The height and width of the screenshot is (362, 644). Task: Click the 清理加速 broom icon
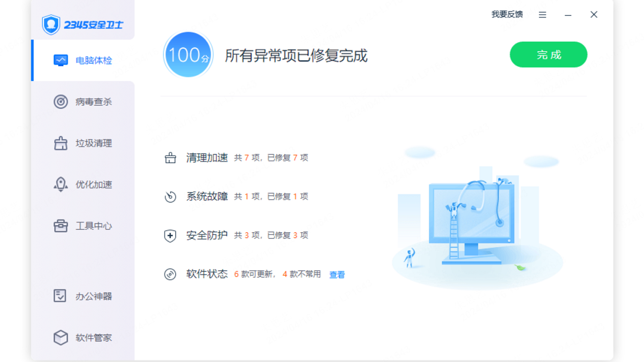(x=171, y=157)
